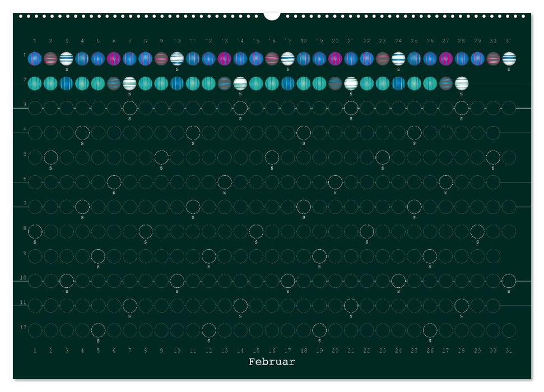Image resolution: width=544 pixels, height=392 pixels.
Task: Choose the highlighted circle on day 14 in row 11
Action: 240,306
